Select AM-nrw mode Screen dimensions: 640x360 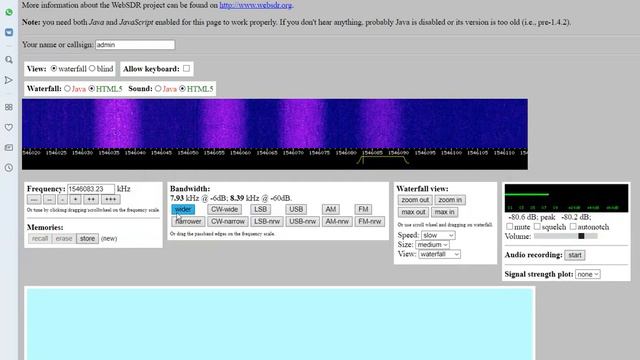coord(337,222)
